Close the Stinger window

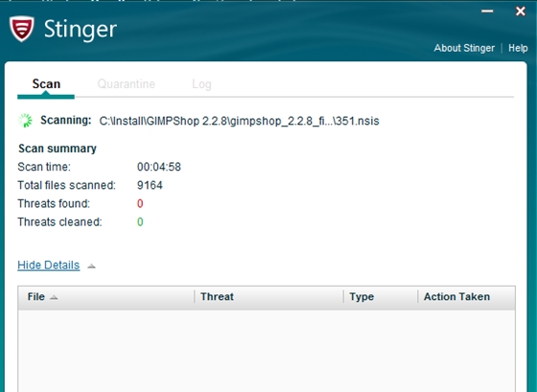pos(520,12)
